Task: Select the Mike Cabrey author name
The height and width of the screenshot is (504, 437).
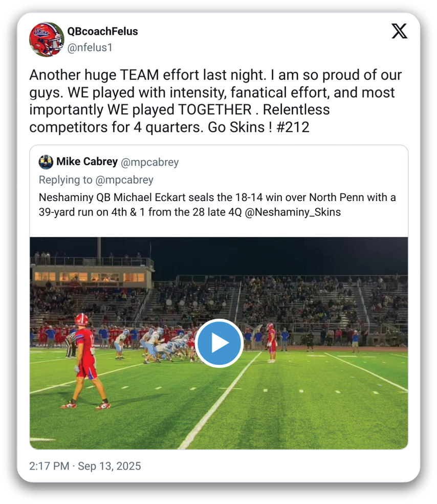Action: (x=87, y=162)
